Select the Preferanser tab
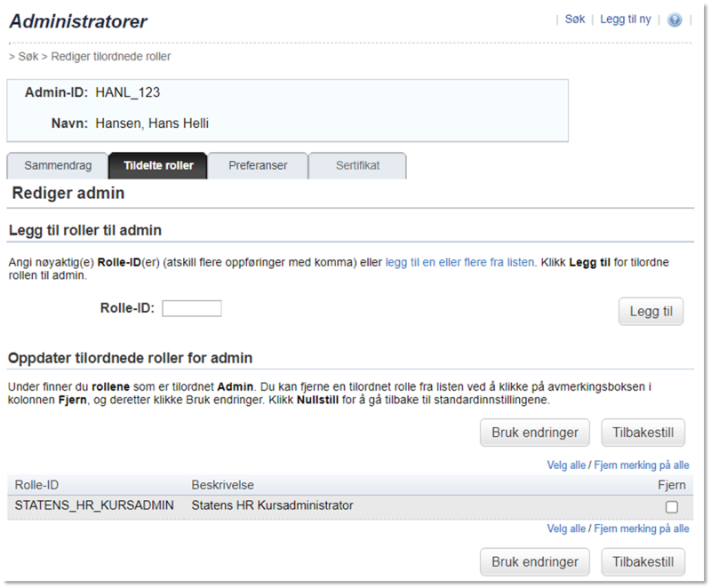The image size is (711, 588). 258,166
